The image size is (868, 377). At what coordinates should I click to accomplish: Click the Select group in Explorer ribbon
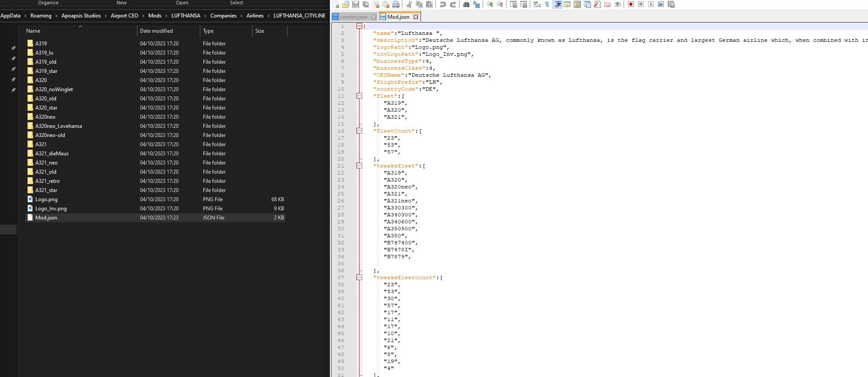click(x=237, y=3)
